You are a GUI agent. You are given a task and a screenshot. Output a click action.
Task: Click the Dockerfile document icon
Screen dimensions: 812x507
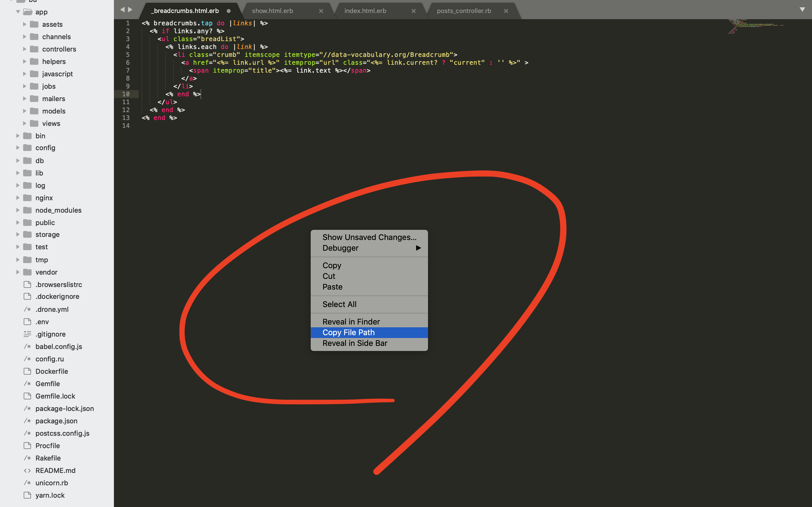[x=27, y=371]
